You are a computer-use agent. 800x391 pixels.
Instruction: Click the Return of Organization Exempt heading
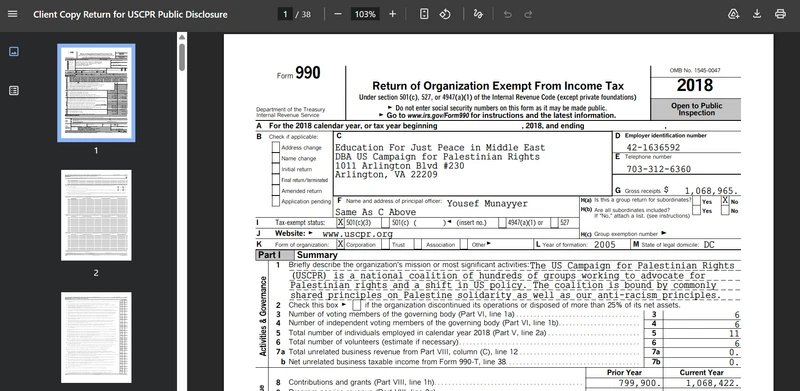click(x=498, y=86)
